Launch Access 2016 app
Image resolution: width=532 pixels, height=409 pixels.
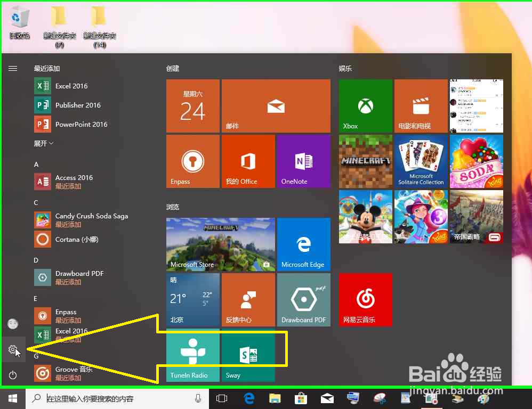[63, 182]
